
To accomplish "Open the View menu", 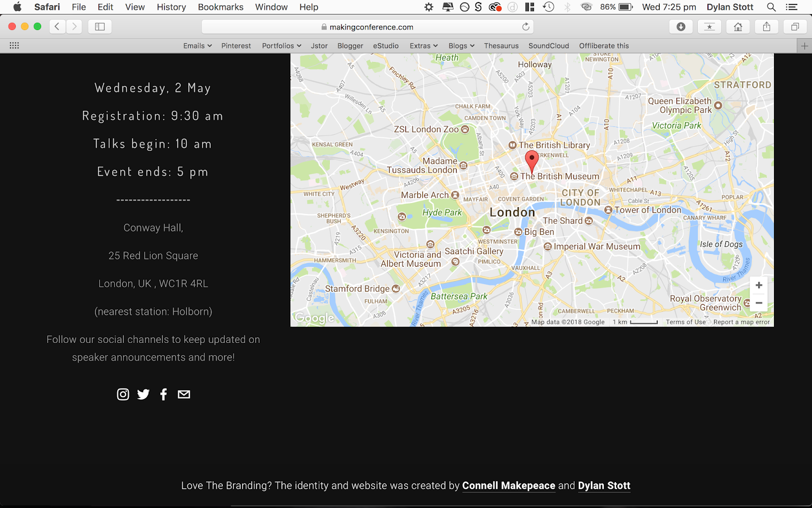I will 135,7.
